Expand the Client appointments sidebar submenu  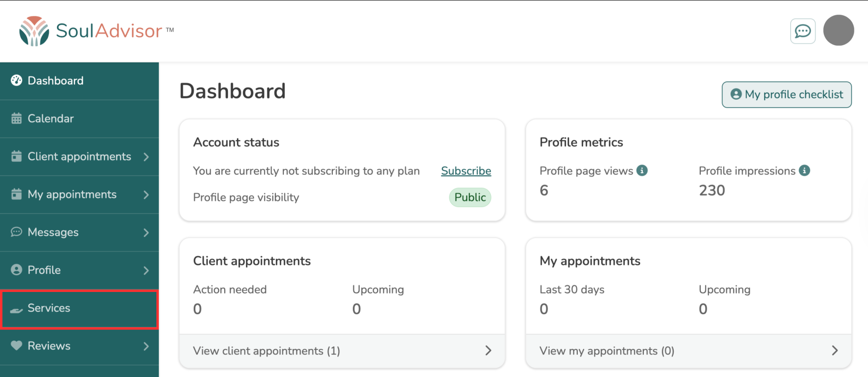coord(146,157)
